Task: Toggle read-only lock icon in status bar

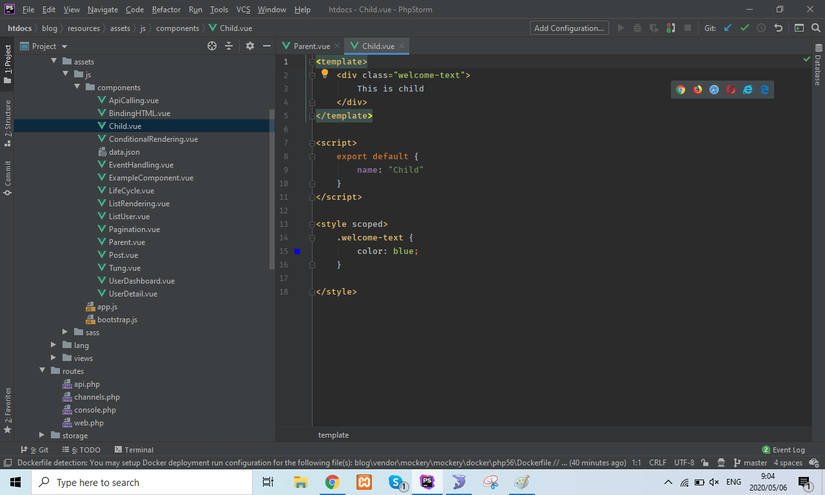Action: point(705,463)
